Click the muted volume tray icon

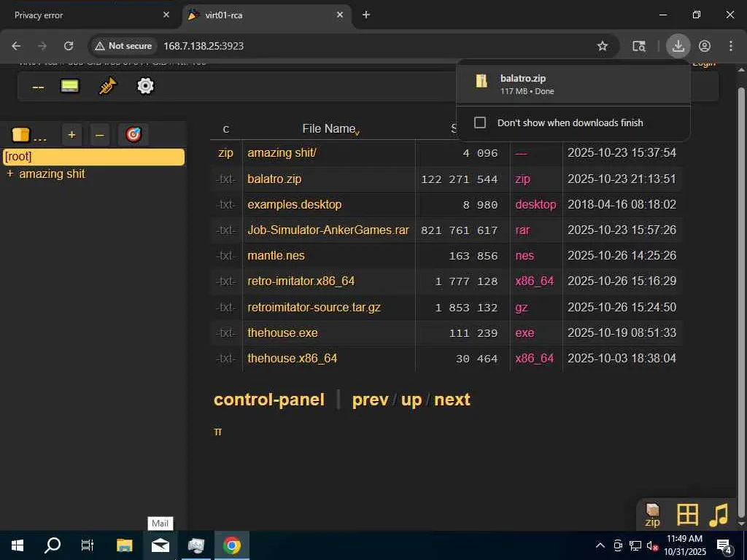tap(651, 545)
